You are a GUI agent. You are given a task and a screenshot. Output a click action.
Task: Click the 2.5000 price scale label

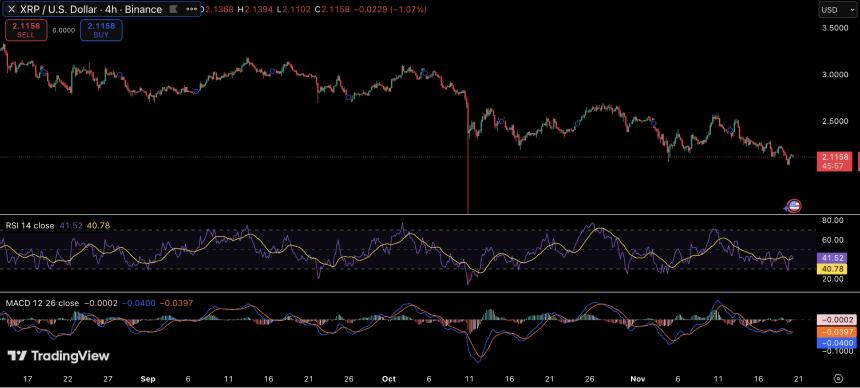pyautogui.click(x=835, y=121)
